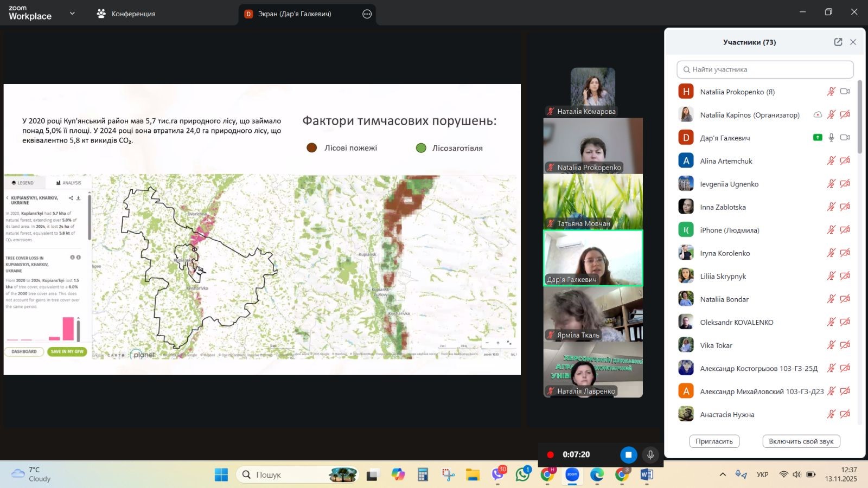Click the Найти участника search field
868x488 pixels.
tap(765, 69)
